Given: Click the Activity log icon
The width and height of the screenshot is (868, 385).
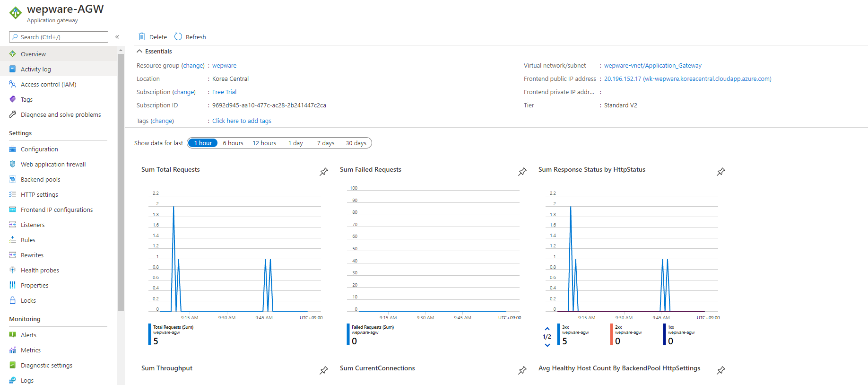Looking at the screenshot, I should (x=13, y=69).
